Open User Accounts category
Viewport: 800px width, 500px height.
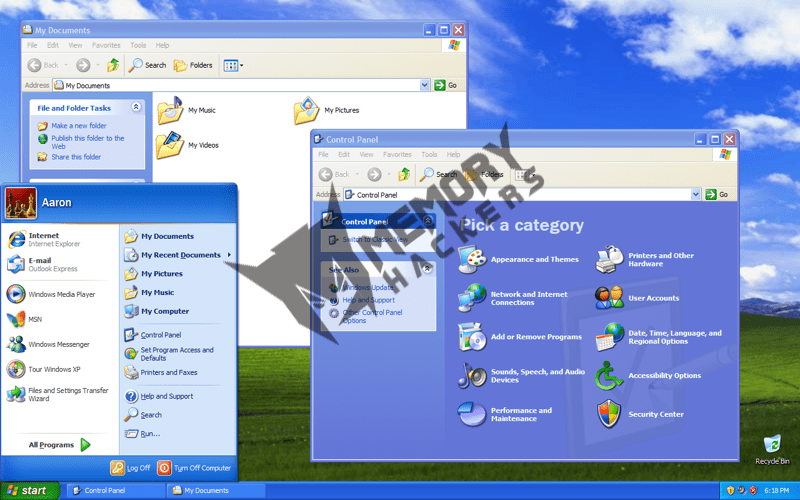click(x=637, y=298)
